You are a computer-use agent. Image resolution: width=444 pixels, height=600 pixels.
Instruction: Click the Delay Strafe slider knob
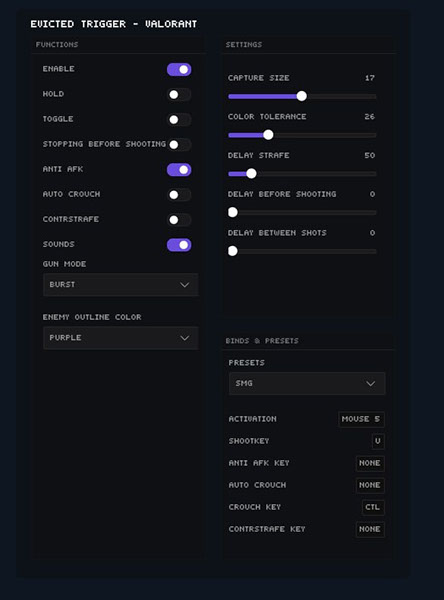tap(251, 173)
